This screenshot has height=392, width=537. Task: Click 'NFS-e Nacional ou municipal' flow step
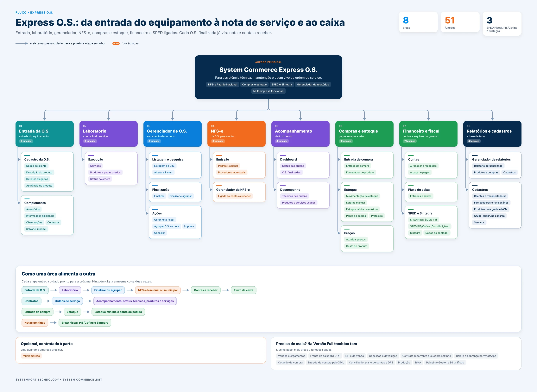(158, 290)
